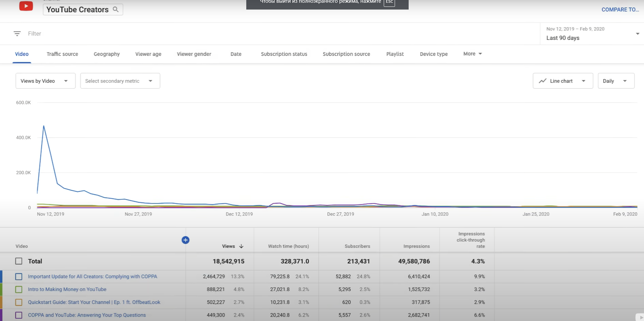Toggle the Total row checkbox
Viewport: 644px width, 321px height.
coord(19,261)
